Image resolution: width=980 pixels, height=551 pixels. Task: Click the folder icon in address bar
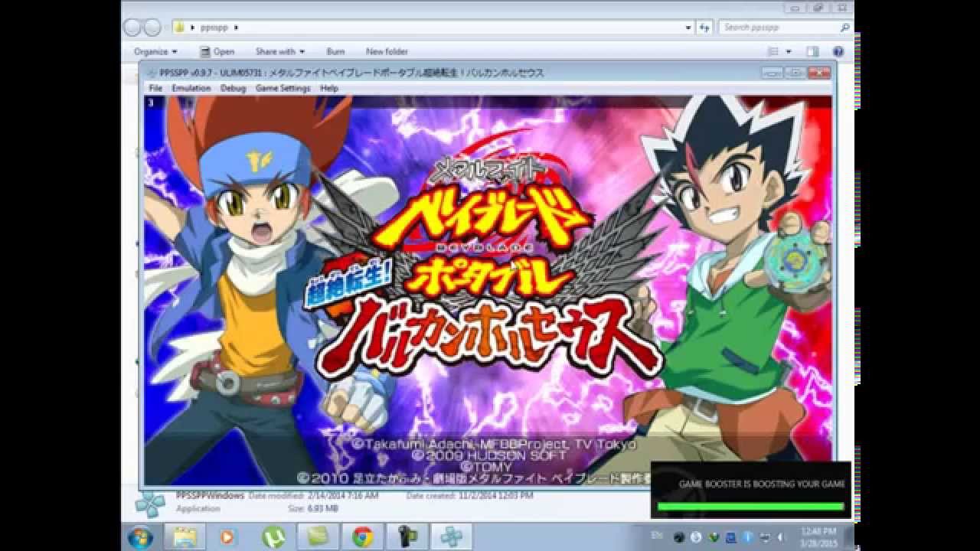tap(179, 28)
